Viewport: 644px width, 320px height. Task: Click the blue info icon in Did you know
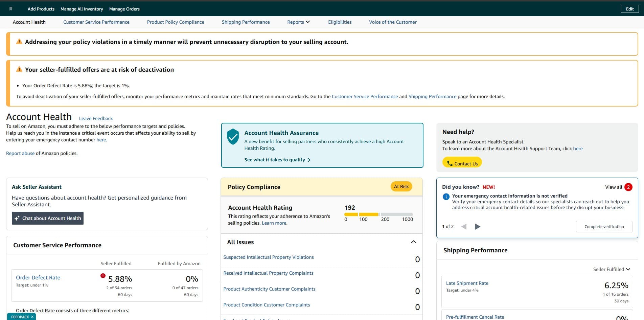coord(446,197)
